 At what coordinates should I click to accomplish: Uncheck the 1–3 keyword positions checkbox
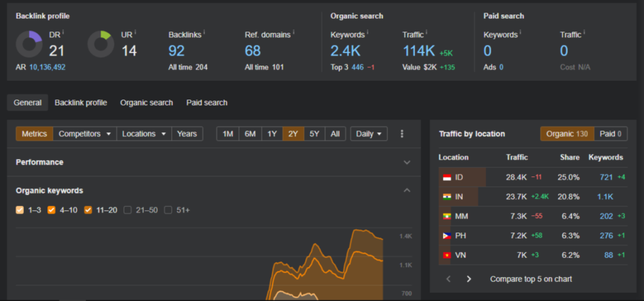click(20, 210)
